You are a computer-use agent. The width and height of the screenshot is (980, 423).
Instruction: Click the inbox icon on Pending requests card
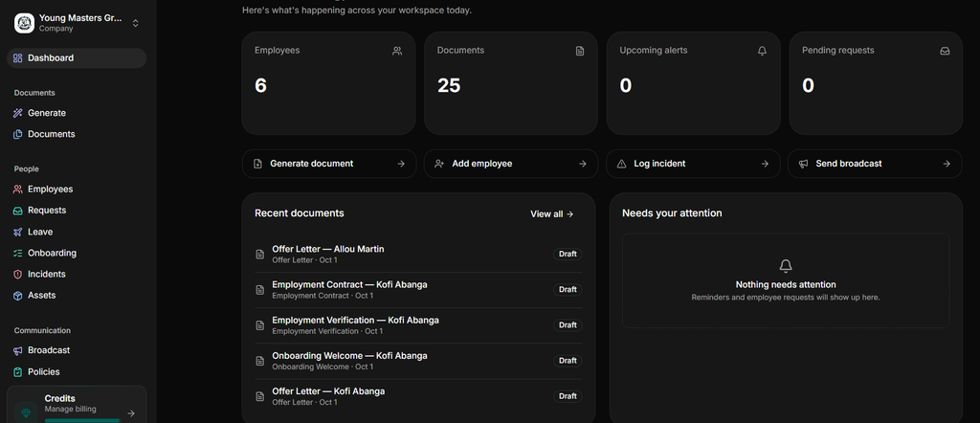click(x=945, y=52)
